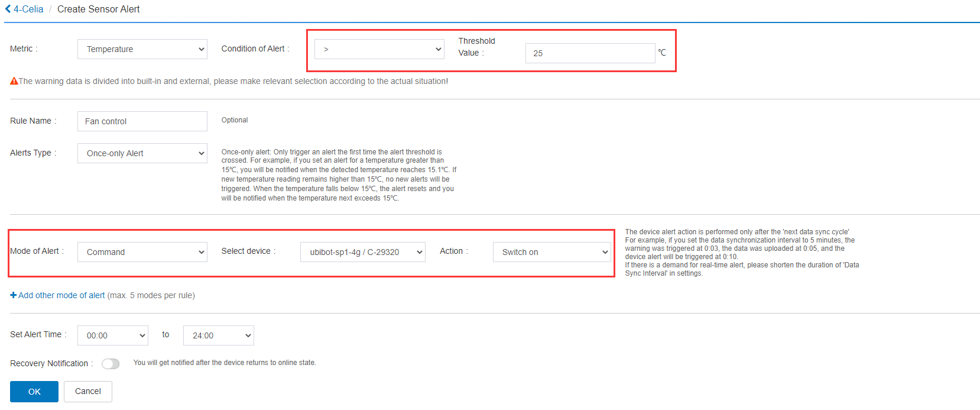Image resolution: width=980 pixels, height=410 pixels.
Task: Click the Set Alert Time label
Action: 38,334
